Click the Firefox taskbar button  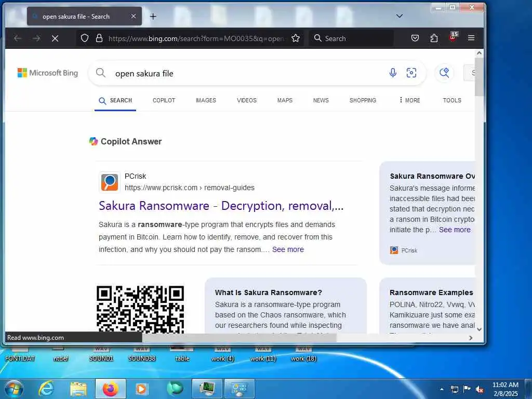pyautogui.click(x=110, y=389)
